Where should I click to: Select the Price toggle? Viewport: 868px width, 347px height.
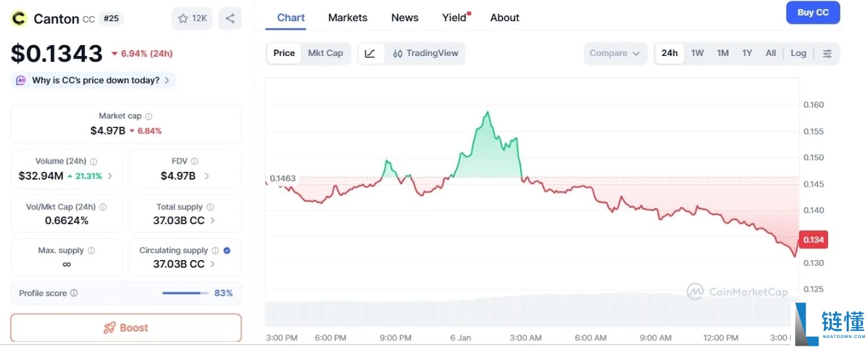(x=284, y=53)
